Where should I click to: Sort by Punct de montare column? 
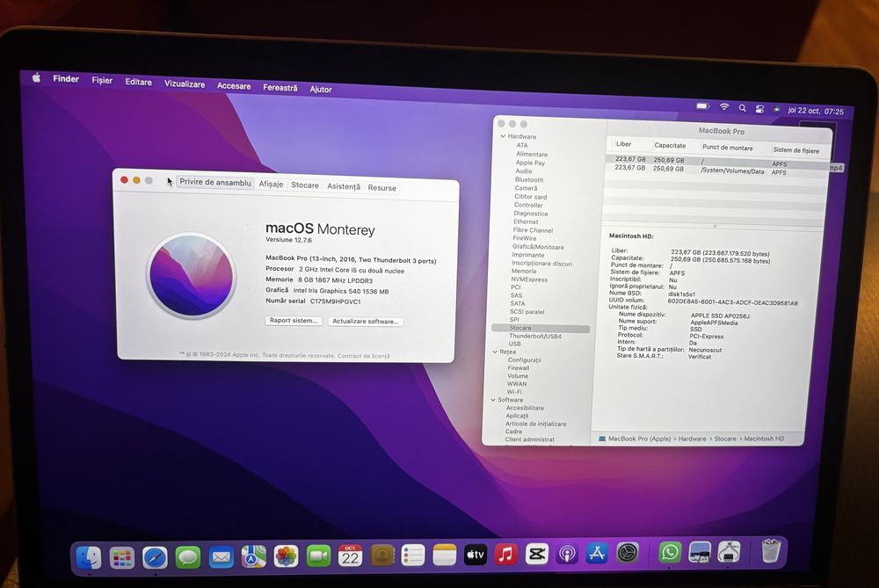coord(728,148)
